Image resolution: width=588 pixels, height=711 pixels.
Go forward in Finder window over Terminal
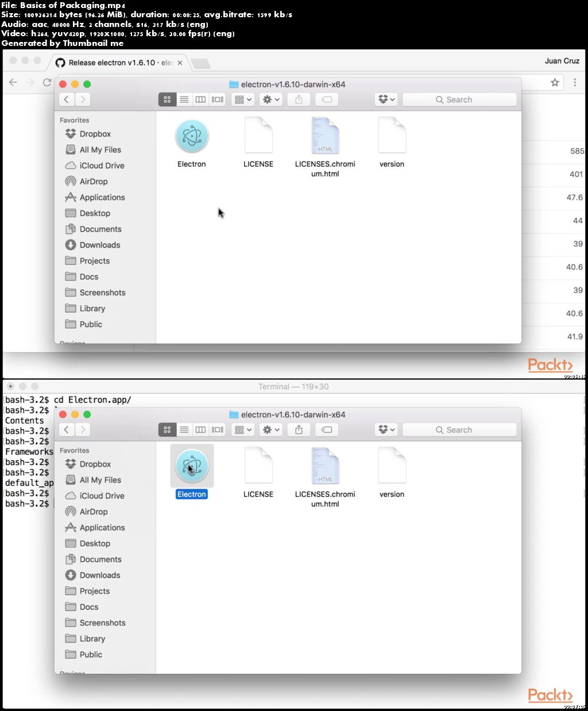(x=83, y=430)
